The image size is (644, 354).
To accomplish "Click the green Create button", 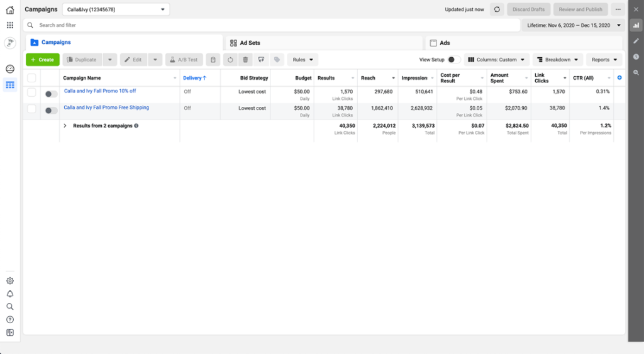I will [x=43, y=60].
